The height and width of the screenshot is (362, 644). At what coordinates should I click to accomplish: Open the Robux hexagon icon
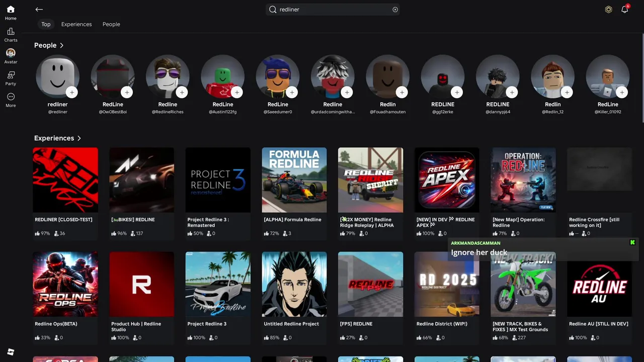coord(608,10)
